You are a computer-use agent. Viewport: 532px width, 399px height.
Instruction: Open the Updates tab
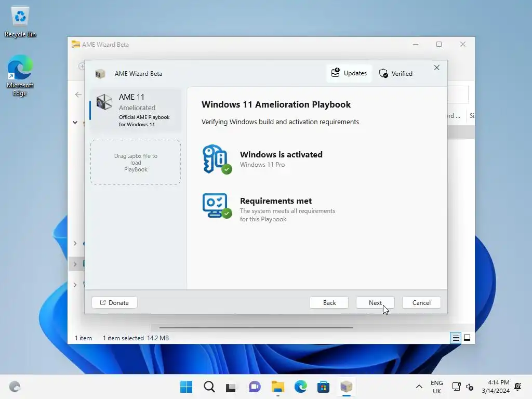349,73
